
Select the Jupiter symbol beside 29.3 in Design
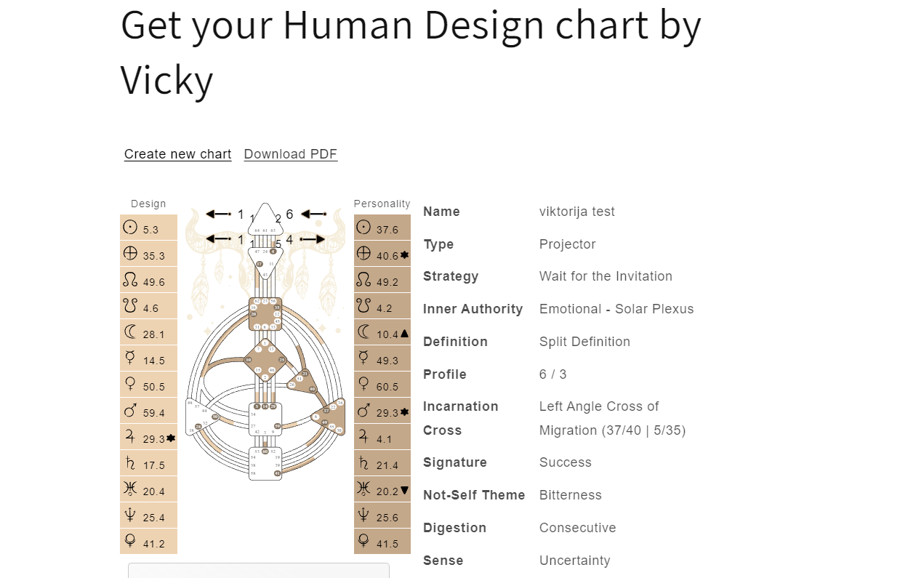[x=130, y=436]
